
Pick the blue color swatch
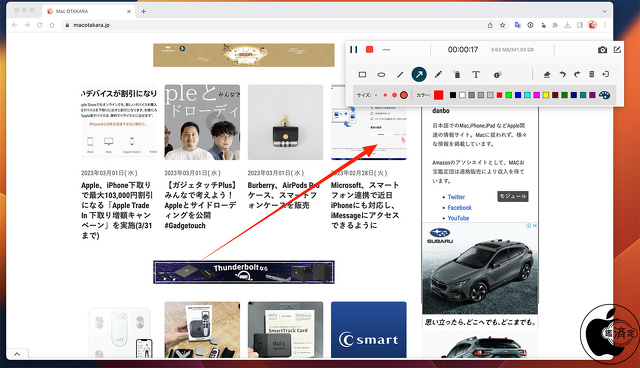[x=518, y=95]
